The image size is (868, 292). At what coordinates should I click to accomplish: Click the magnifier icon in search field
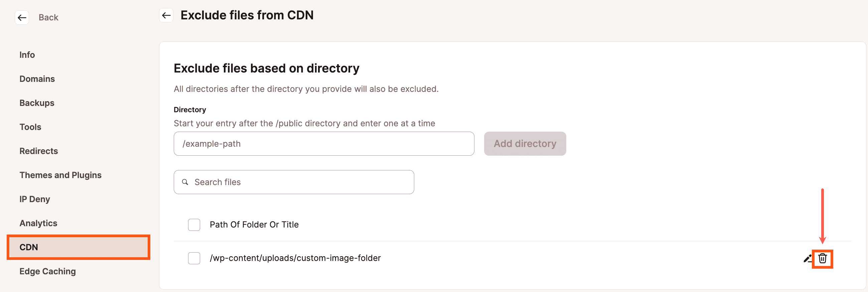tap(185, 182)
